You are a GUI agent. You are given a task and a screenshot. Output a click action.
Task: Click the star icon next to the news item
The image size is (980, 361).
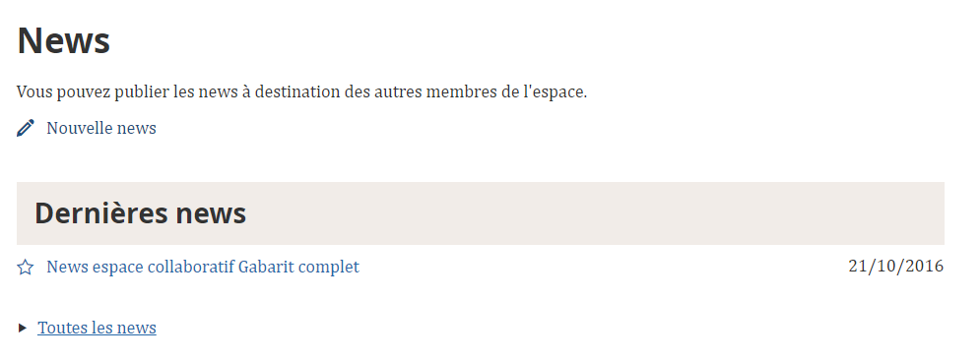tap(25, 268)
